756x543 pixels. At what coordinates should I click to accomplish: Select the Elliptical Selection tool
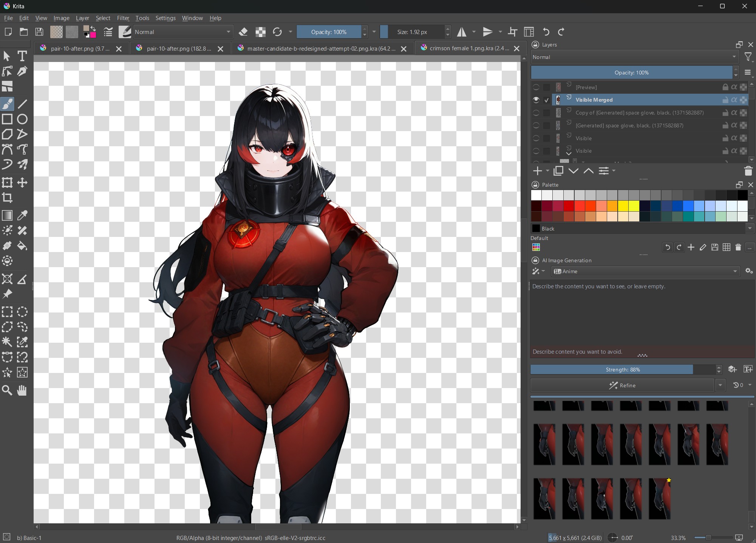[22, 312]
